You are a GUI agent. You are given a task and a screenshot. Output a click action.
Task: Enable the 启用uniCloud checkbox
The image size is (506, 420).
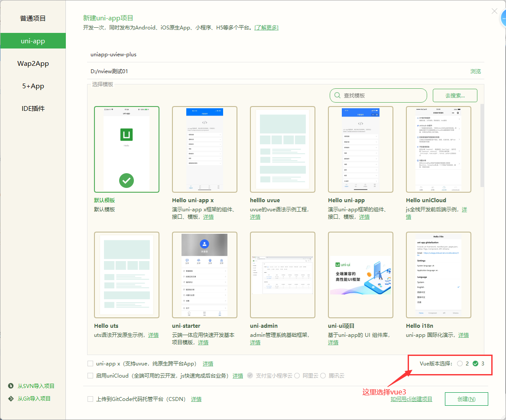(x=91, y=375)
